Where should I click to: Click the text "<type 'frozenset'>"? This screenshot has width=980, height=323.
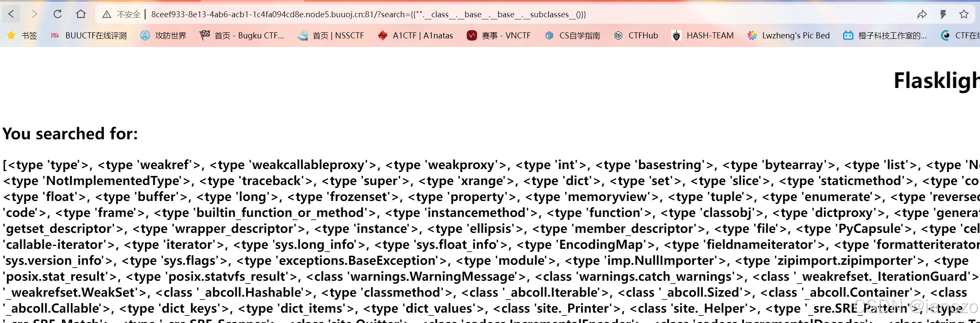pyautogui.click(x=343, y=197)
